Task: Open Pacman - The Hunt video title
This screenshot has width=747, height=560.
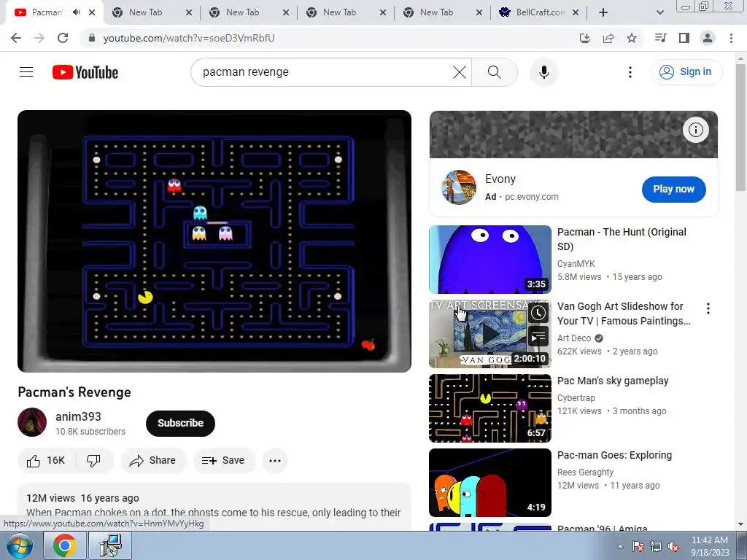Action: pos(622,239)
